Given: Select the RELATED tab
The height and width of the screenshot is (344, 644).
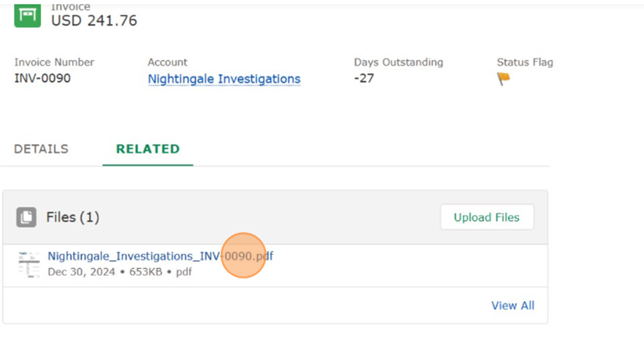Looking at the screenshot, I should point(147,149).
